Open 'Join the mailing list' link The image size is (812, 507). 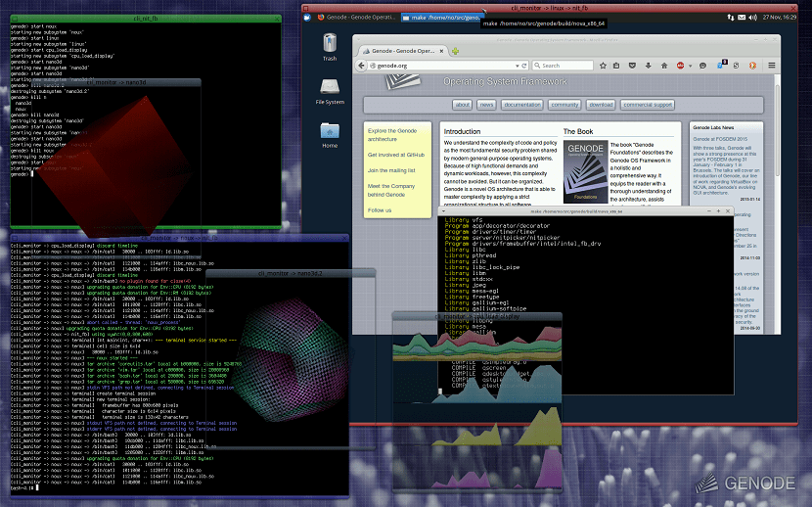coord(392,170)
